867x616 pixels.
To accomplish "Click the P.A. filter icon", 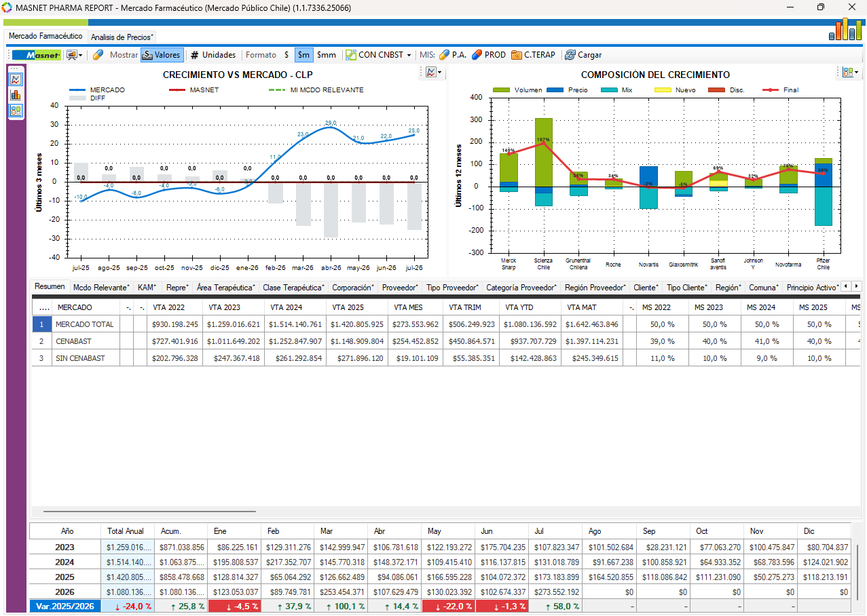I will point(453,55).
